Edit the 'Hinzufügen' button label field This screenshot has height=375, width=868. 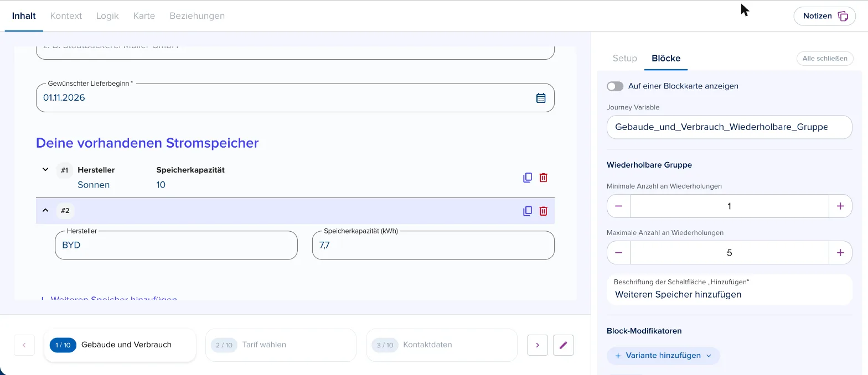pos(730,290)
